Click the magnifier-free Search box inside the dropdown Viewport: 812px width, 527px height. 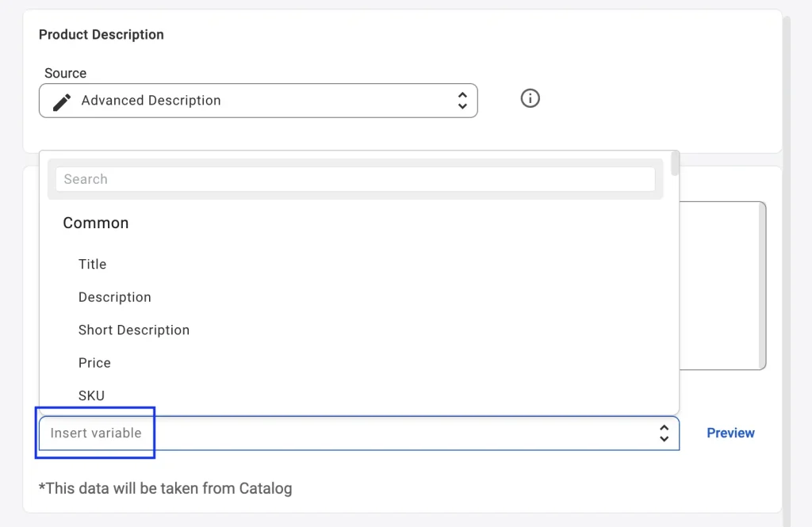click(x=354, y=179)
